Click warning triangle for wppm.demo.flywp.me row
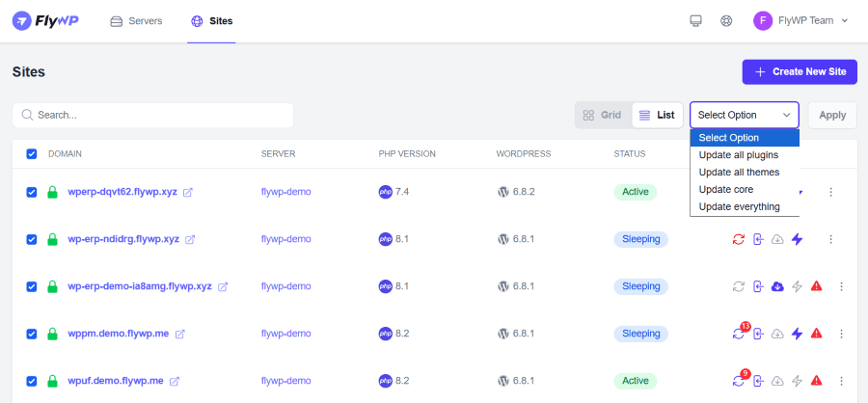868x403 pixels. 816,334
